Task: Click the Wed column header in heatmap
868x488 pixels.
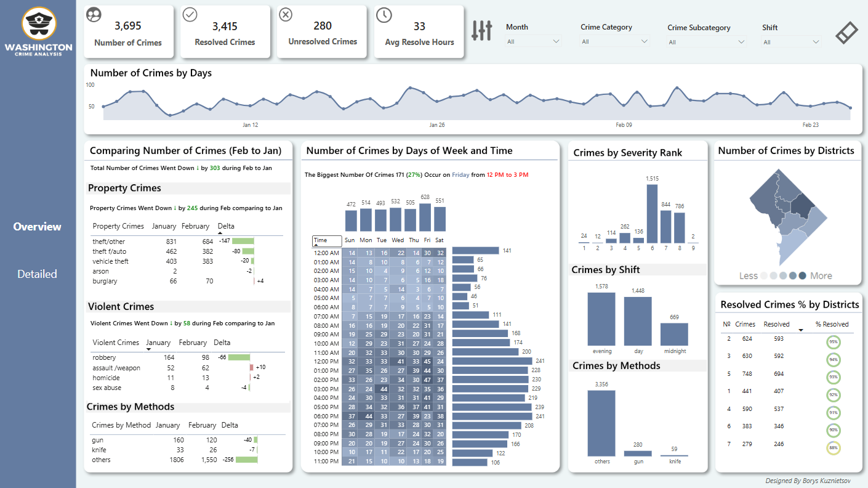Action: click(398, 240)
